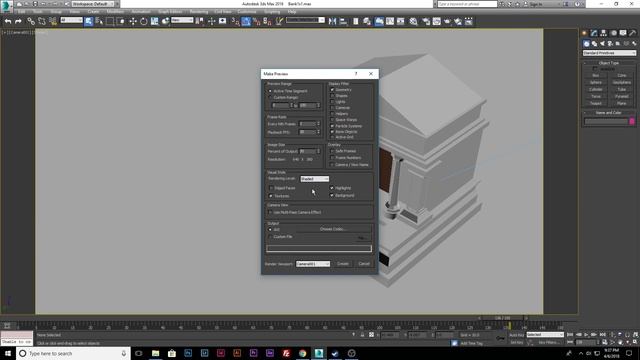Click the pink object color swatch
The height and width of the screenshot is (360, 640).
pos(632,121)
